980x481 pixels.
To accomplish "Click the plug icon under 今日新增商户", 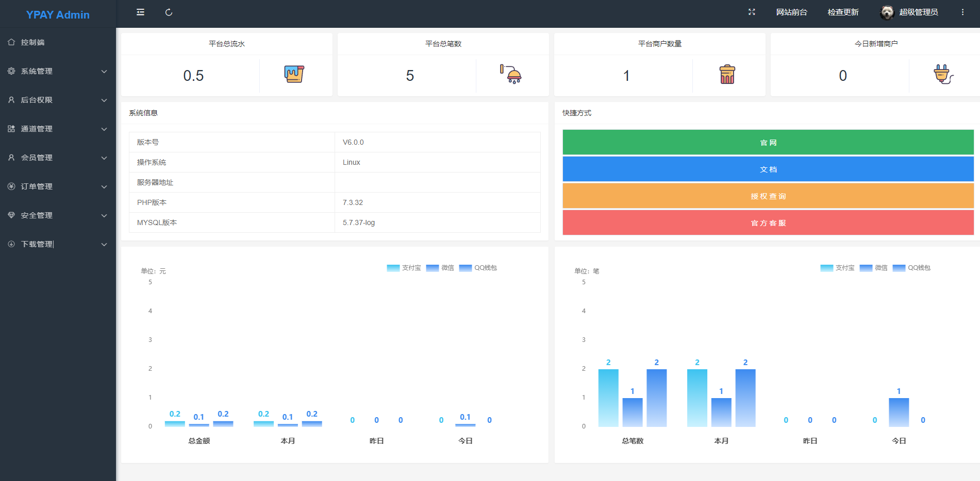I will click(x=943, y=75).
